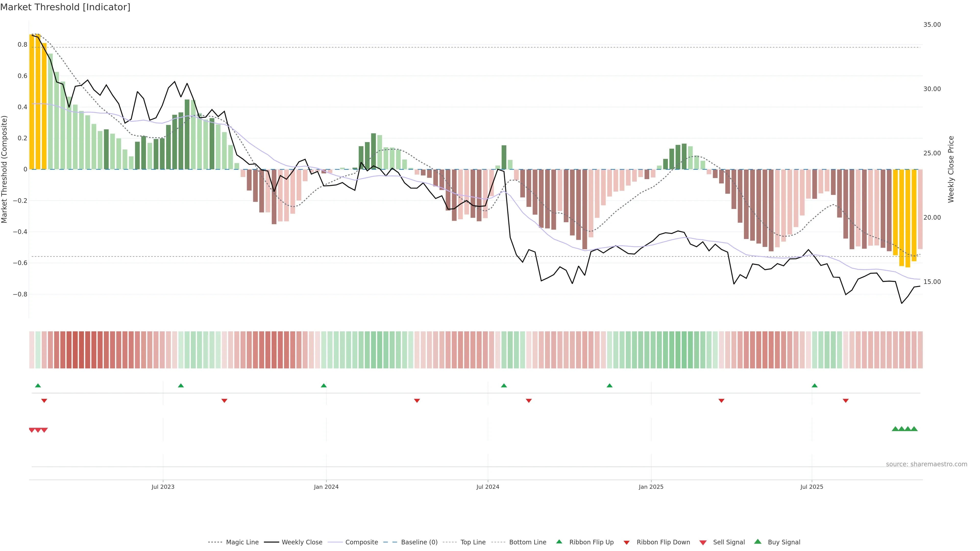Click the Sell Signal legend triangle icon
Image resolution: width=980 pixels, height=551 pixels.
pos(703,543)
